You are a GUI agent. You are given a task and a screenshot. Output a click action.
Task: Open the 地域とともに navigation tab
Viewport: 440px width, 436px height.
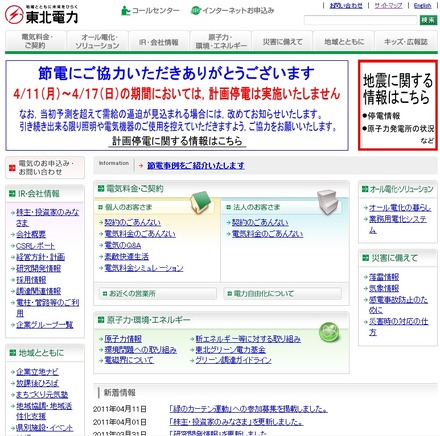(344, 41)
